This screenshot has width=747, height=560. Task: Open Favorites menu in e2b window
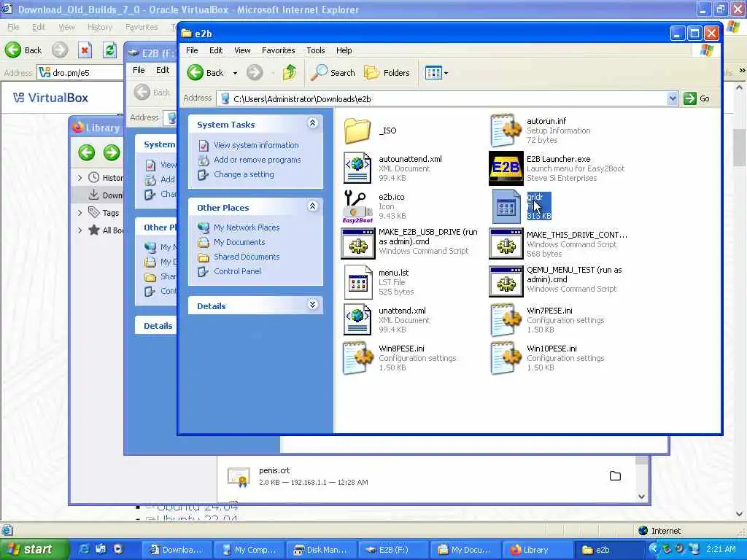(278, 50)
